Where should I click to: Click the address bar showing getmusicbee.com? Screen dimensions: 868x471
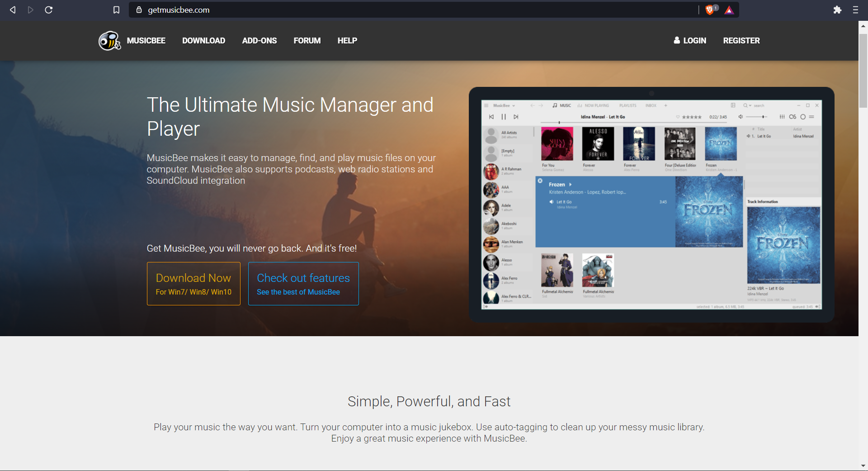tap(407, 10)
